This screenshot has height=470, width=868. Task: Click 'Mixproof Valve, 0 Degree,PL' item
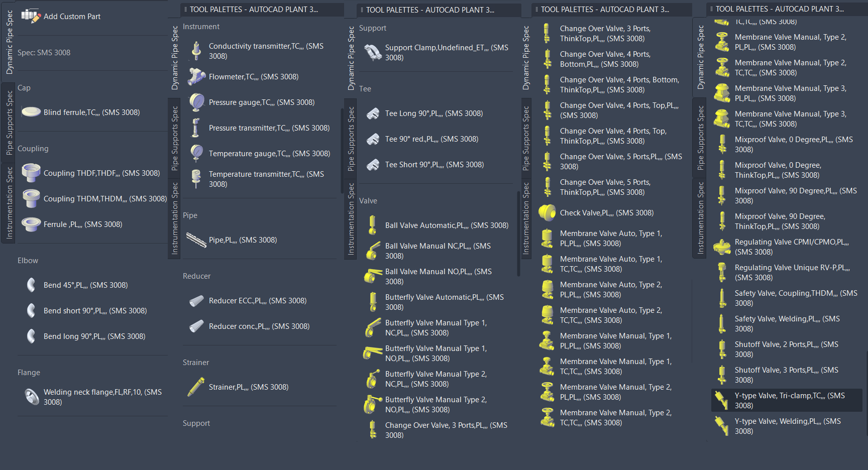pos(787,144)
